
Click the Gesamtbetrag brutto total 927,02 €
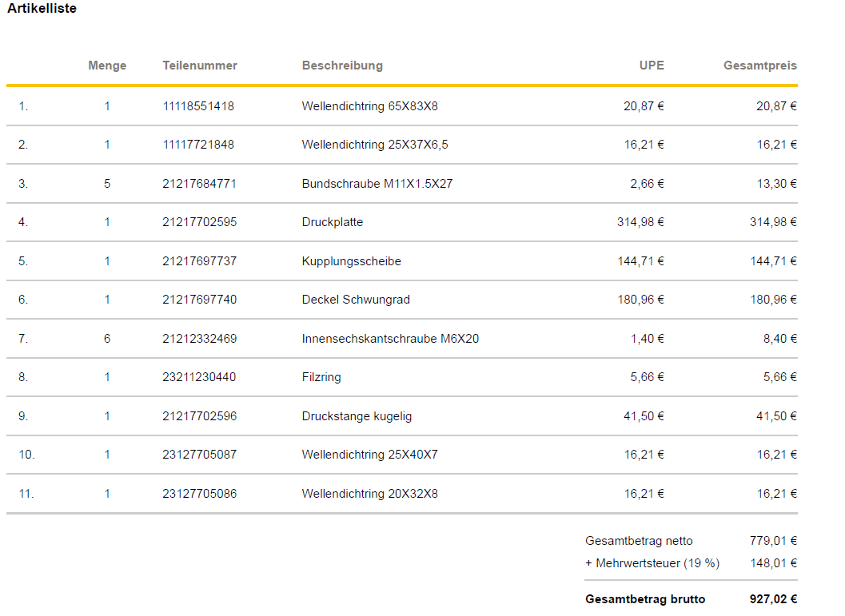(x=773, y=599)
